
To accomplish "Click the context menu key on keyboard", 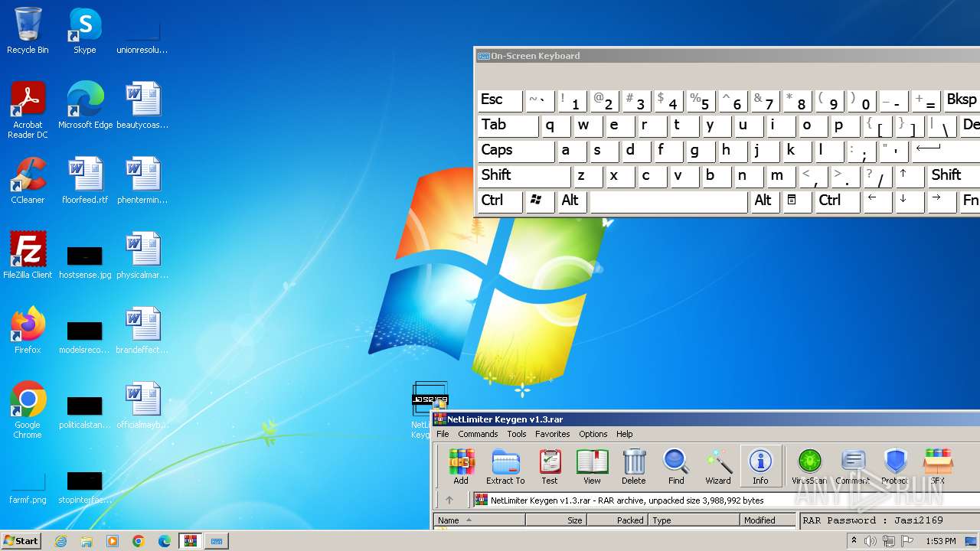I will coord(797,201).
